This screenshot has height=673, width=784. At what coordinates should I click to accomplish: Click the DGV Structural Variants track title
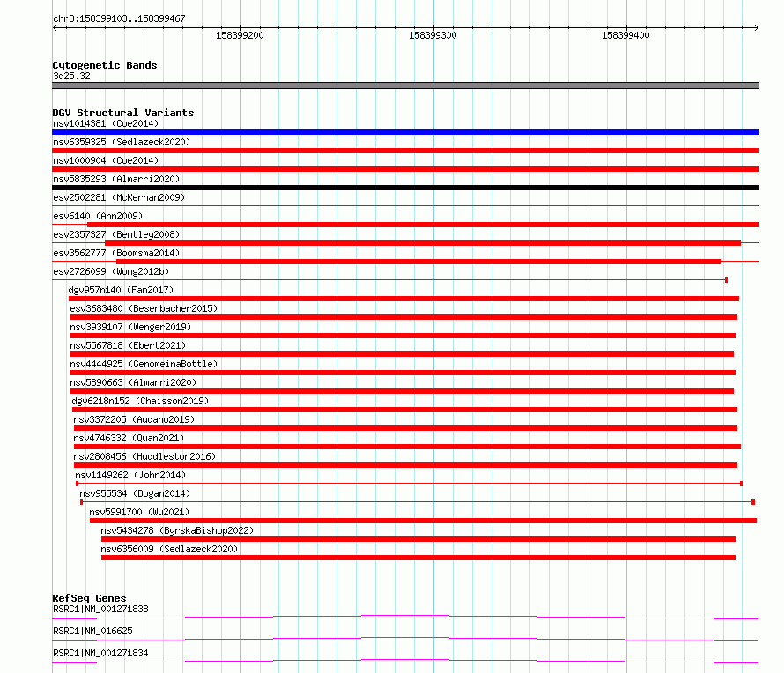pos(123,113)
